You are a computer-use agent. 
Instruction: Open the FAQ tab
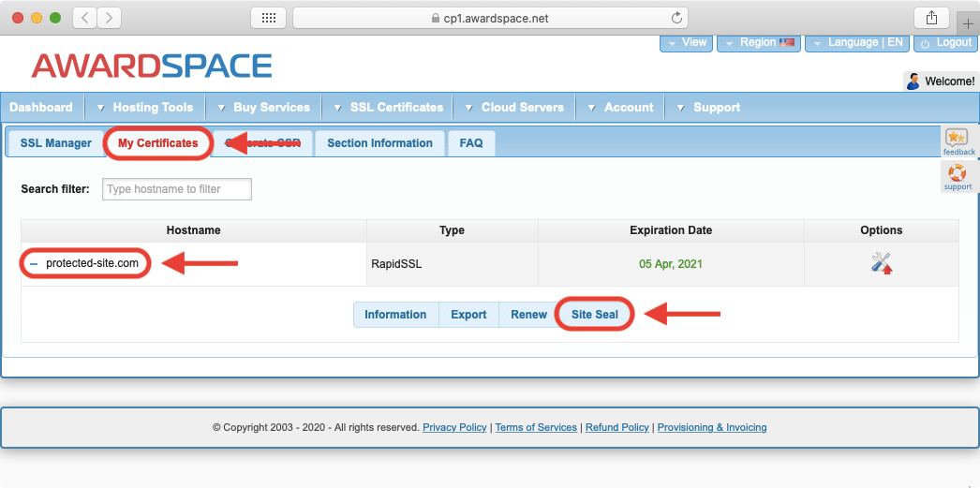coord(471,143)
